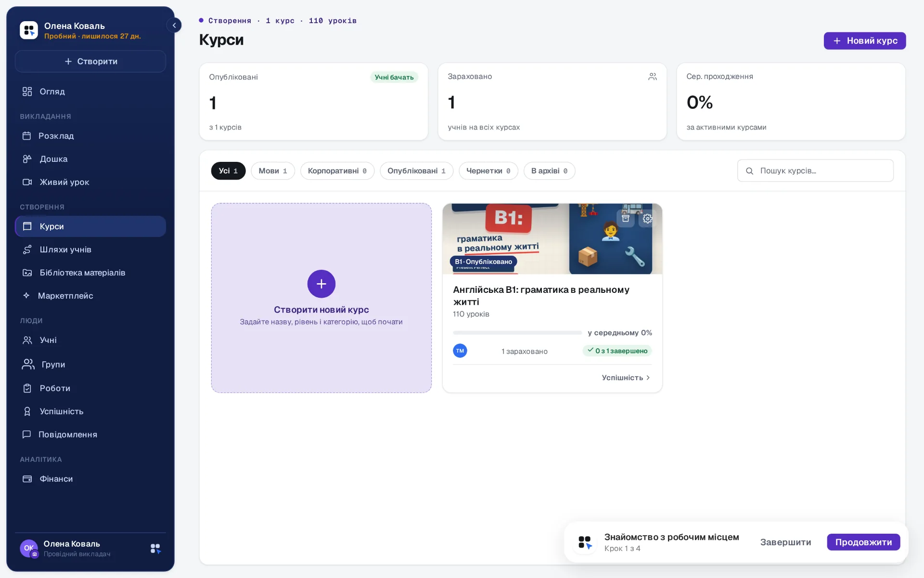Go to Дошка whiteboard section
Screen dimensions: 924x578
(90, 159)
